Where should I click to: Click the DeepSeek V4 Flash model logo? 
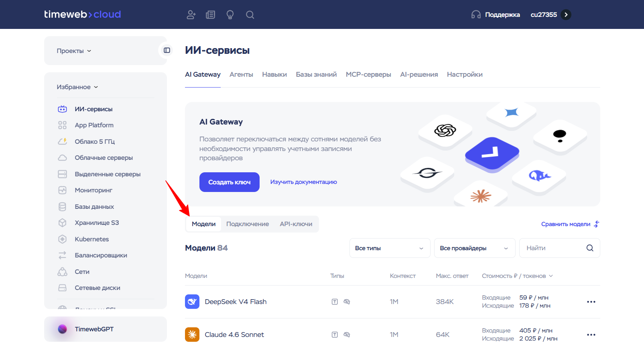pyautogui.click(x=192, y=302)
